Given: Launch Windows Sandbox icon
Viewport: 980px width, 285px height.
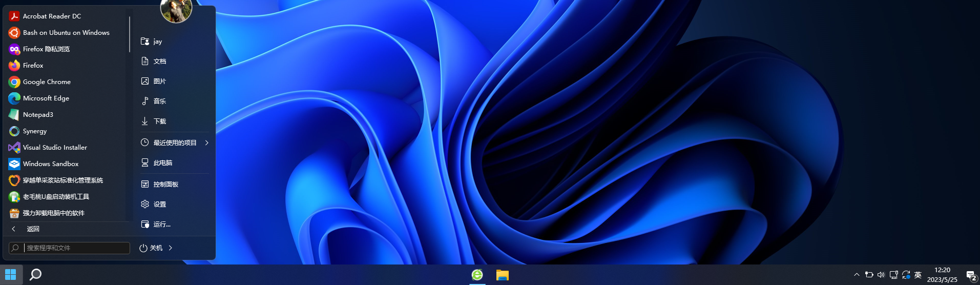Looking at the screenshot, I should (14, 164).
